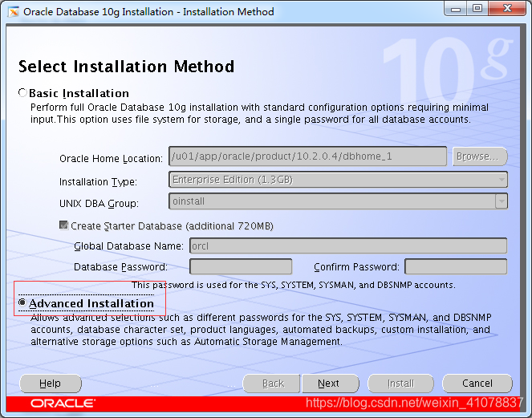Click the Install button
532x418 pixels.
click(400, 384)
